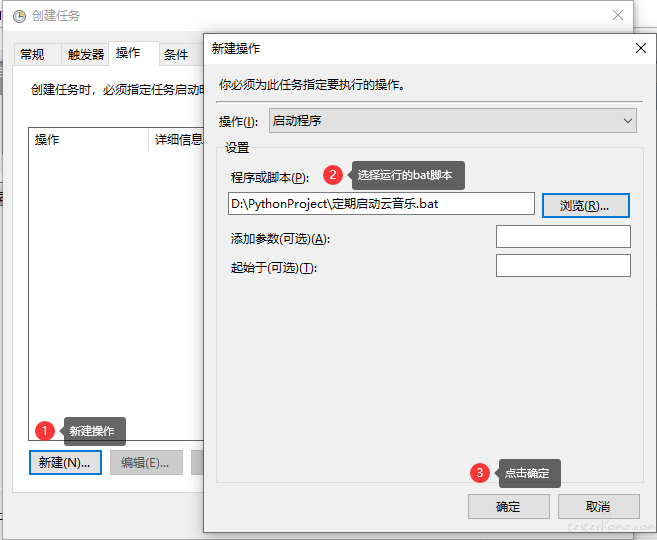Click the 起始于(可选)(T): label

[274, 267]
